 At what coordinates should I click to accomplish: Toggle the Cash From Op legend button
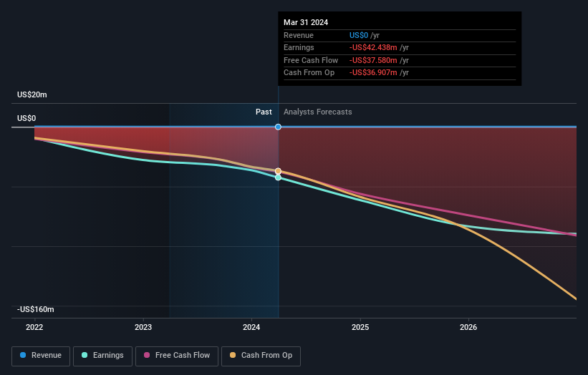tap(261, 356)
